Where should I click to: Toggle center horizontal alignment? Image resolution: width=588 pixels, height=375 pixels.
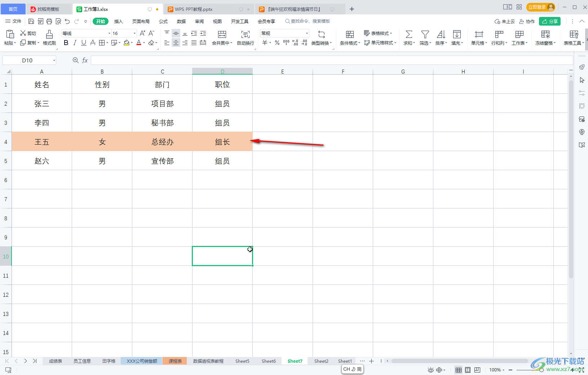tap(176, 43)
